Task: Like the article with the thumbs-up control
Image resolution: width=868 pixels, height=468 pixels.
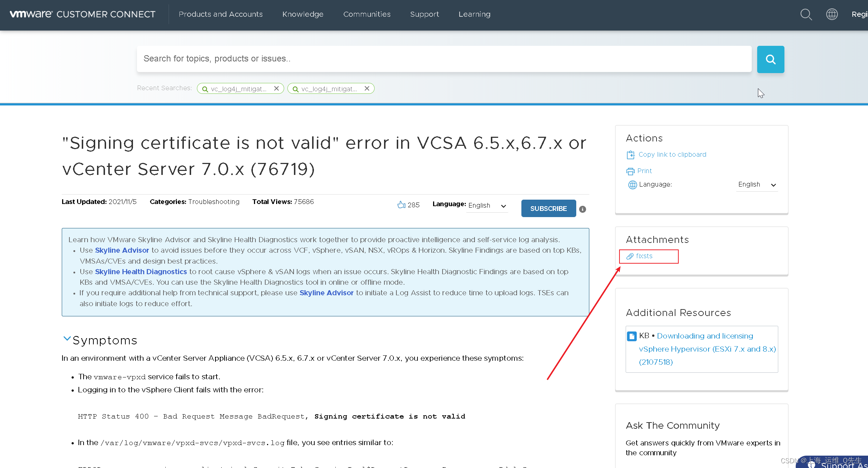Action: coord(401,204)
